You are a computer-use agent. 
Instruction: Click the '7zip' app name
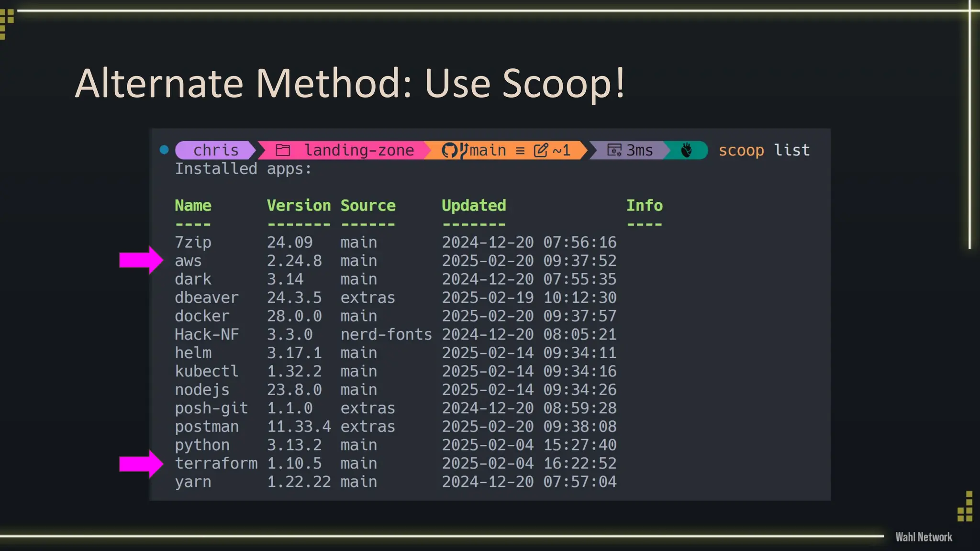[193, 242]
